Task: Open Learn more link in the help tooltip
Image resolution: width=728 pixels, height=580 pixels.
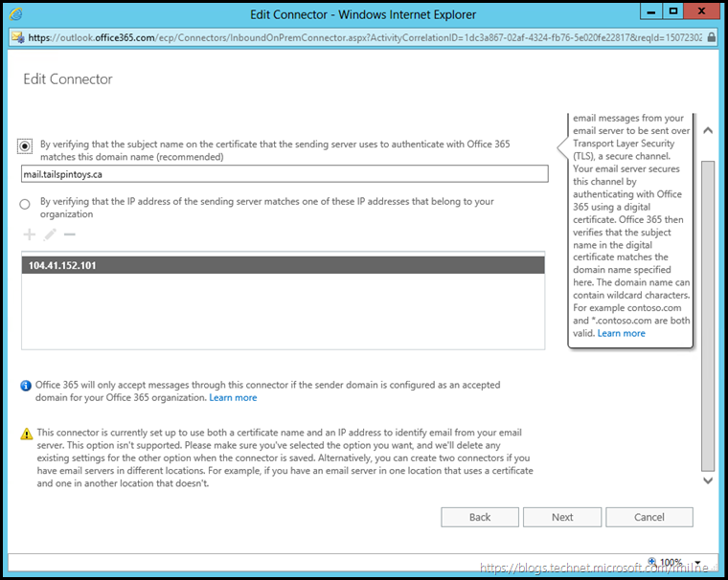Action: (x=621, y=333)
